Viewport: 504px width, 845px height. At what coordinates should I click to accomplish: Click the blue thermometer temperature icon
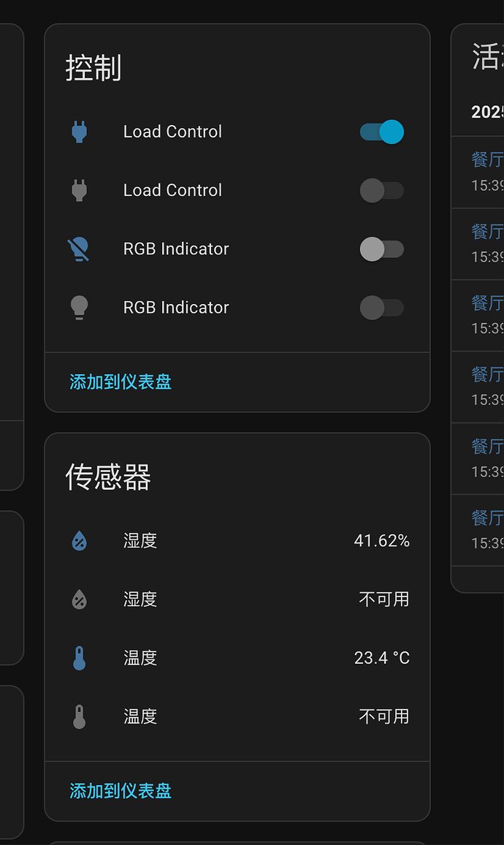click(x=80, y=658)
